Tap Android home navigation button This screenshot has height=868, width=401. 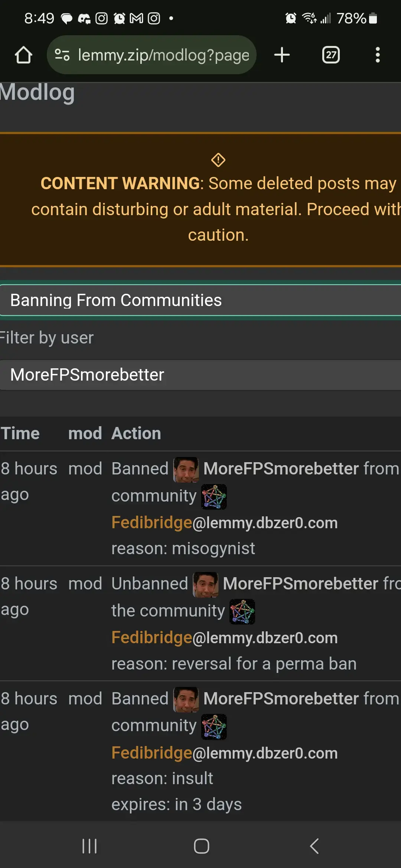pyautogui.click(x=201, y=846)
